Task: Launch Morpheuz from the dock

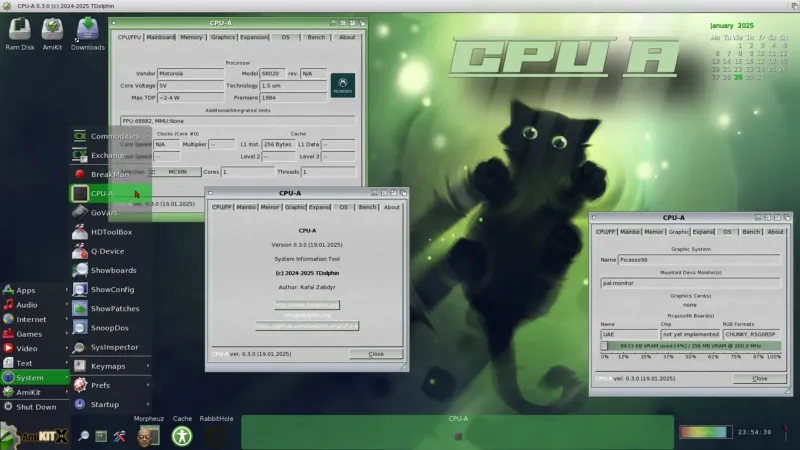Action: coord(149,434)
